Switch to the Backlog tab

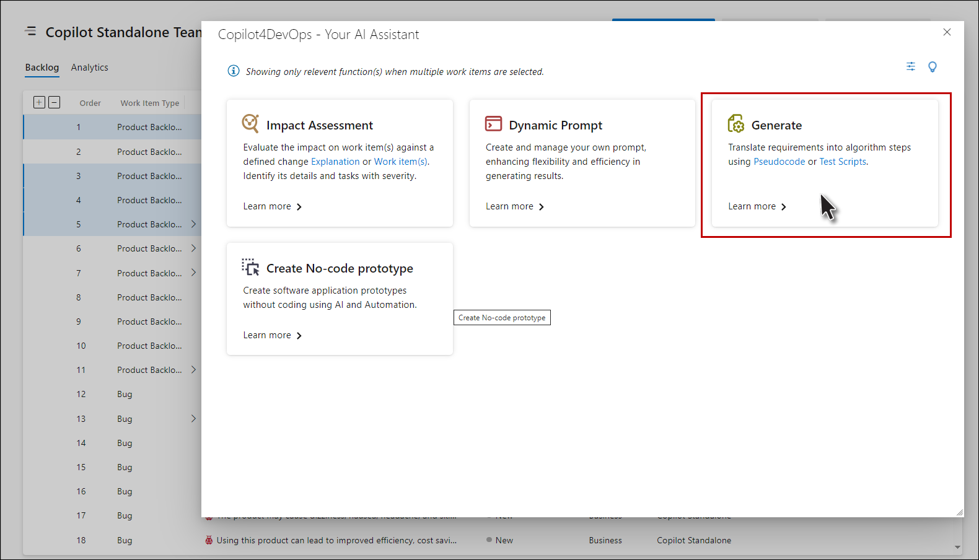(42, 68)
